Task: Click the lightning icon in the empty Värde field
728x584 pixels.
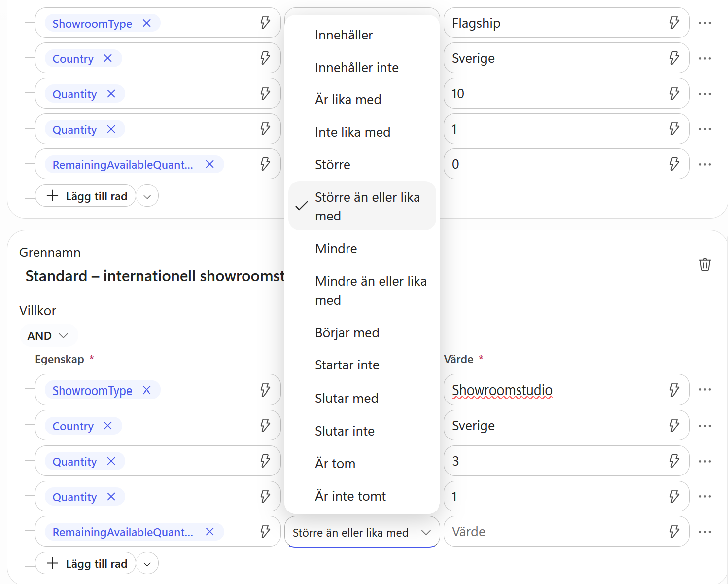Action: tap(674, 531)
